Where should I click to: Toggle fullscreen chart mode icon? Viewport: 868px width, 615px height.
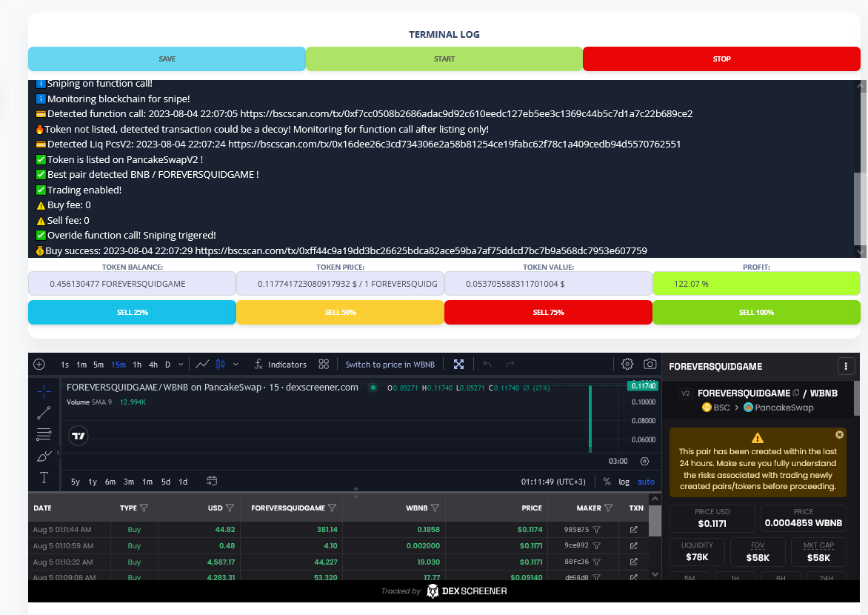(x=459, y=365)
